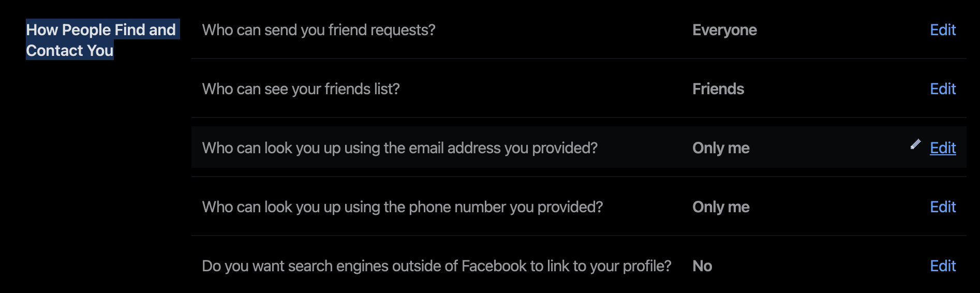Click the pencil icon beside email lookup Edit

tap(915, 144)
